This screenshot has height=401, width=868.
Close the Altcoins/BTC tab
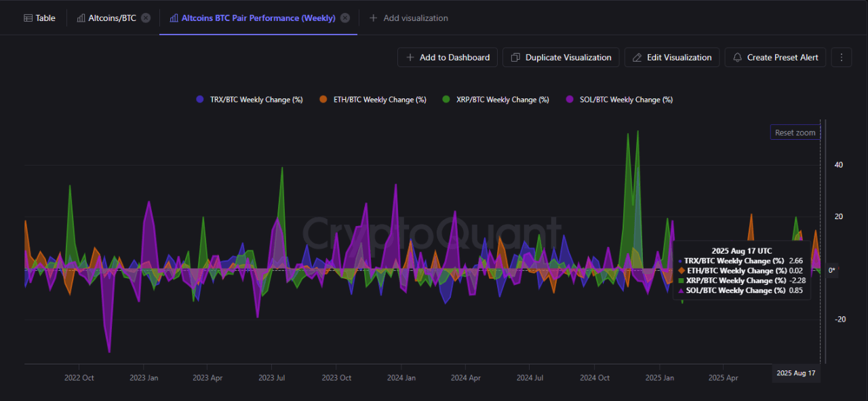click(146, 18)
